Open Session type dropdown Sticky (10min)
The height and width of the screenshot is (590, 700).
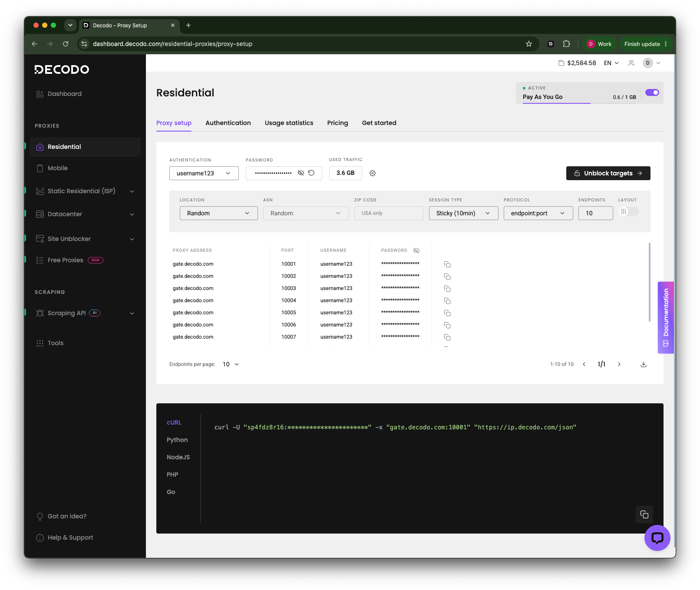pos(464,213)
